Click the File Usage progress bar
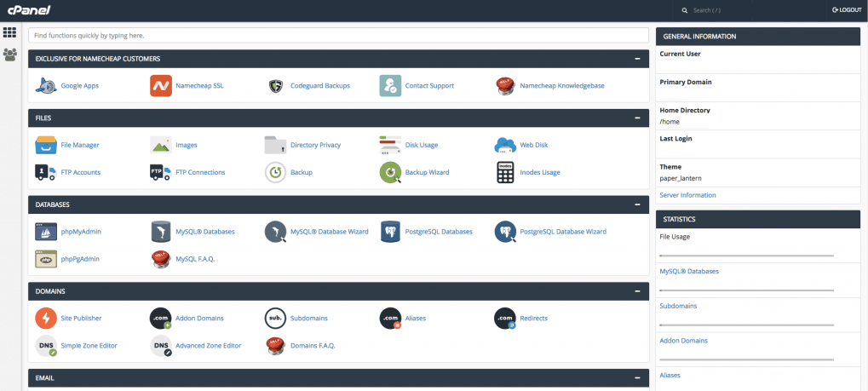Viewport: 868px width, 391px height. coord(747,256)
